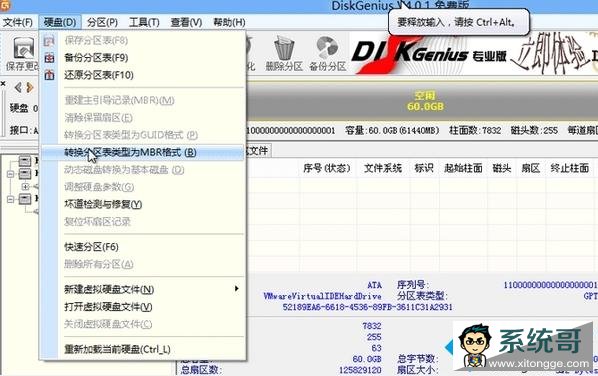Screen dimensions: 598x376
Task: Click the restore partition table icon (F10)
Action: point(49,75)
